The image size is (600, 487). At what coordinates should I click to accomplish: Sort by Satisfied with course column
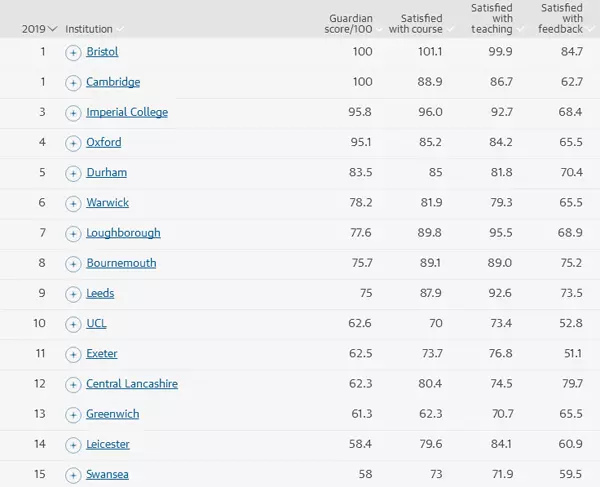(417, 23)
